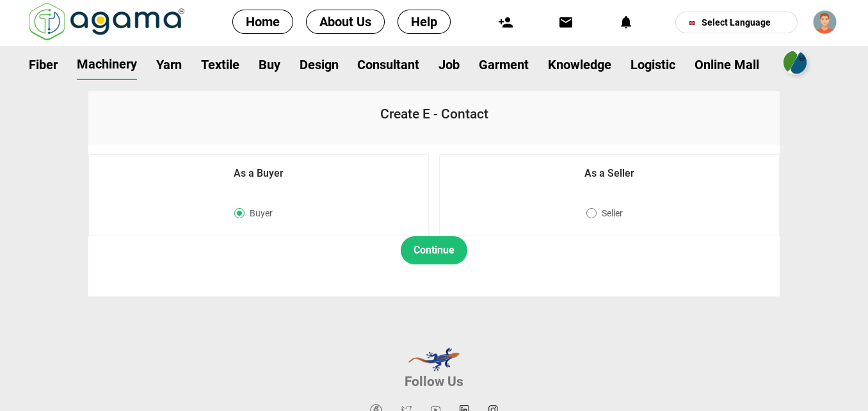
Task: Switch to the Knowledge section
Action: click(x=579, y=65)
